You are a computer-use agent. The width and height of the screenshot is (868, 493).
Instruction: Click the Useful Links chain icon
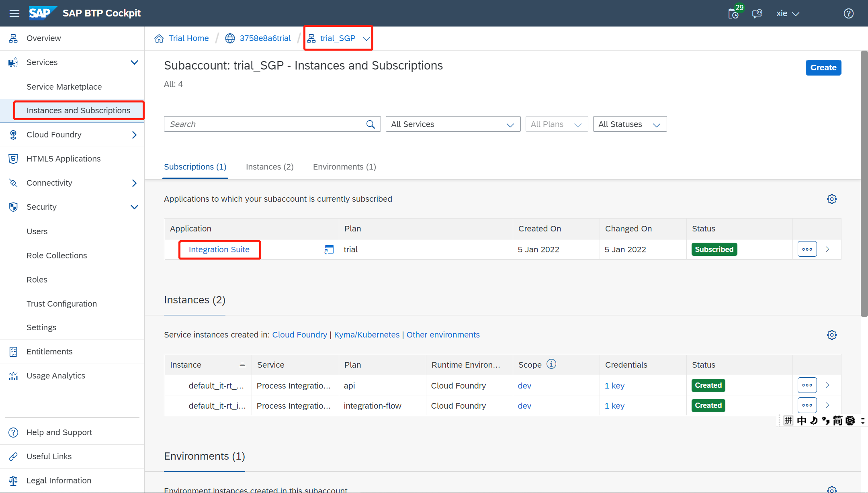tap(13, 456)
